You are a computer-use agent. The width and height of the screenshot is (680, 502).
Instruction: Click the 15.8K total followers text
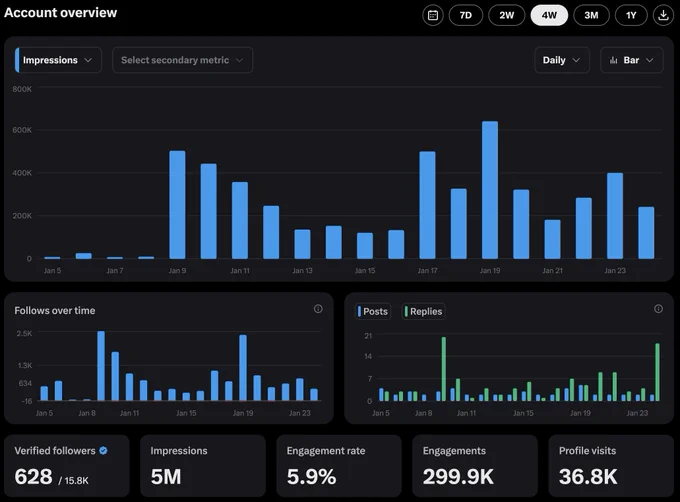pyautogui.click(x=76, y=480)
